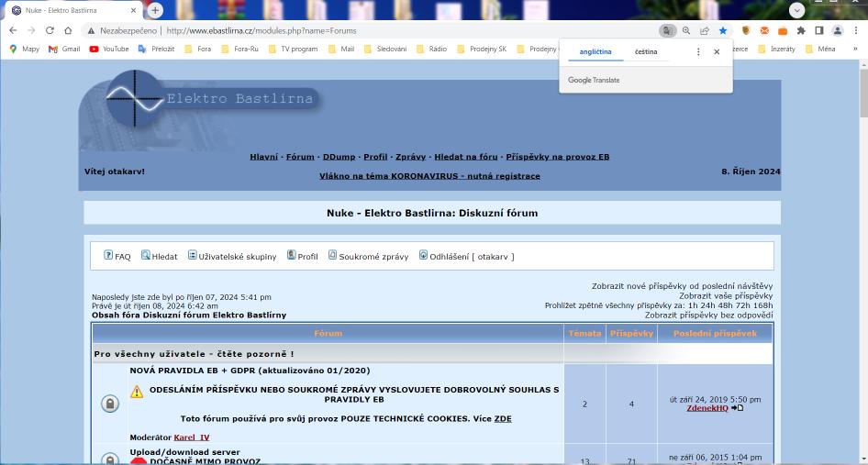Image resolution: width=868 pixels, height=465 pixels.
Task: Click the browser home icon
Action: pos(68,30)
